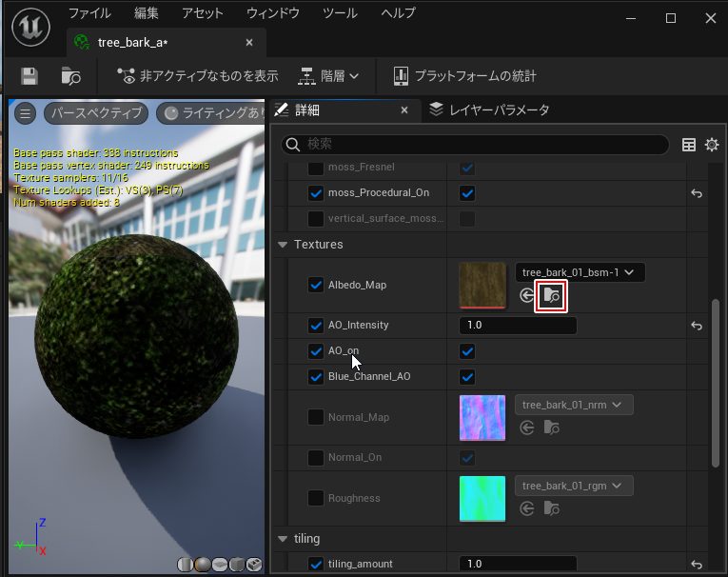Click the プラットフォームの統計 button
The height and width of the screenshot is (577, 728).
click(x=464, y=76)
